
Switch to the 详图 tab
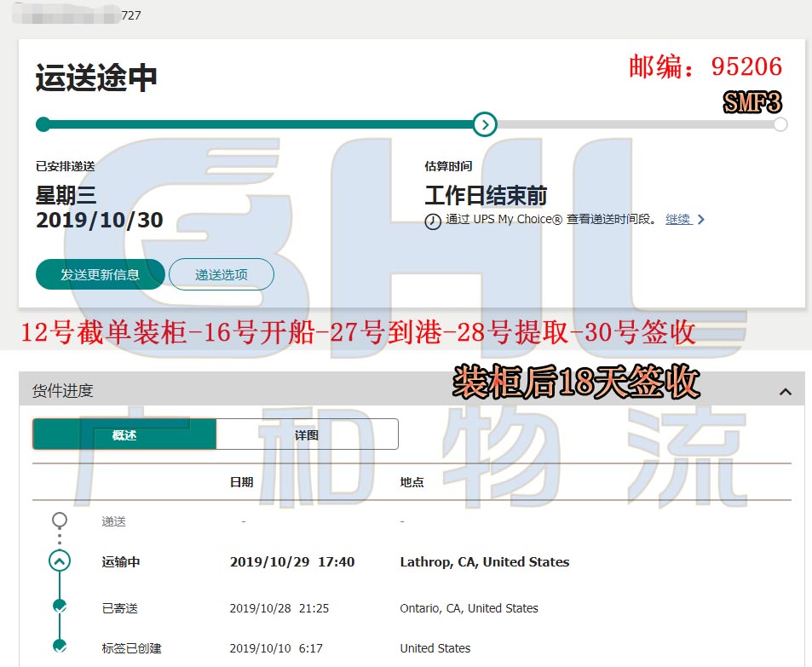(x=307, y=434)
